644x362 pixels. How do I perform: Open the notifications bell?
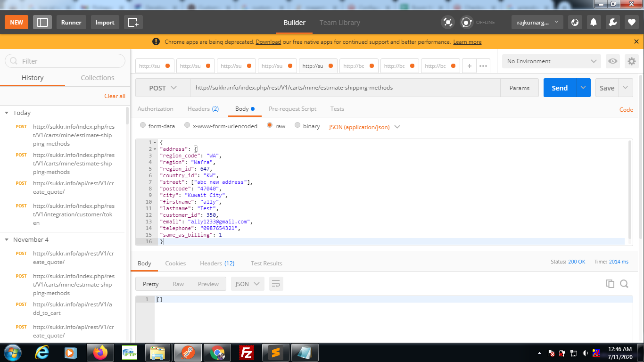(594, 22)
